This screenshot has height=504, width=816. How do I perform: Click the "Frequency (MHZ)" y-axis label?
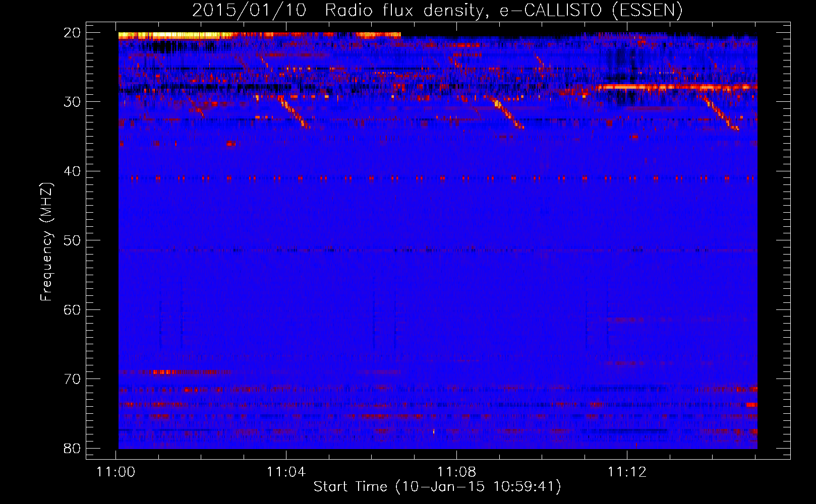tap(46, 242)
